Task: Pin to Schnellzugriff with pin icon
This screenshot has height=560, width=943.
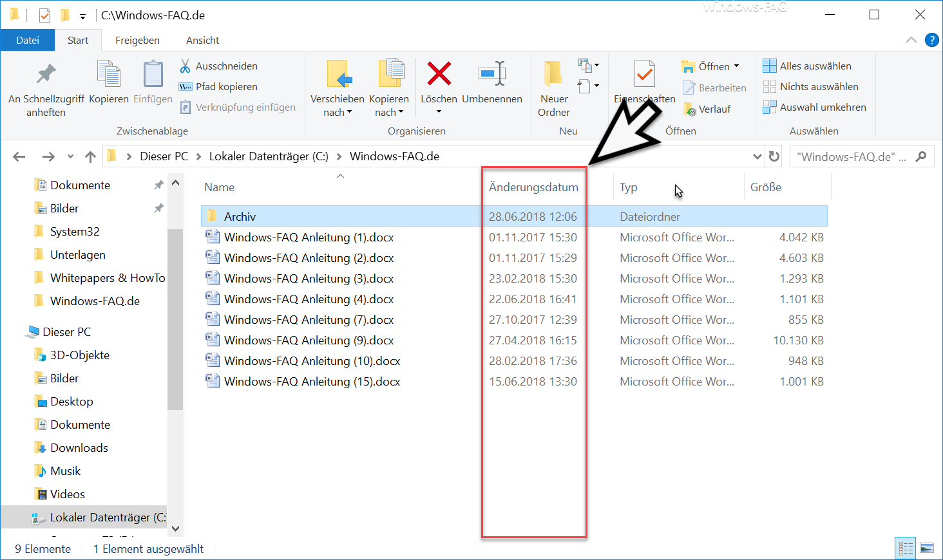Action: pyautogui.click(x=46, y=89)
